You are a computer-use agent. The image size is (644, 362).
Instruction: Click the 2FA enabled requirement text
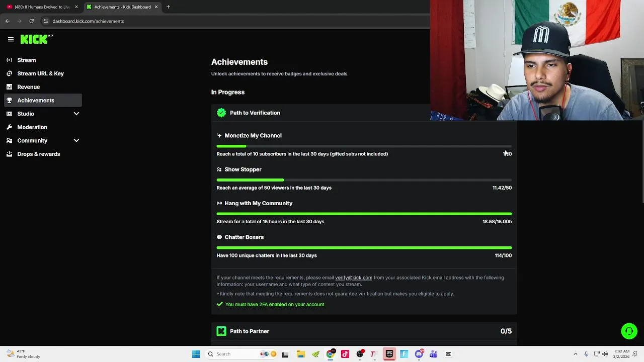(x=275, y=304)
